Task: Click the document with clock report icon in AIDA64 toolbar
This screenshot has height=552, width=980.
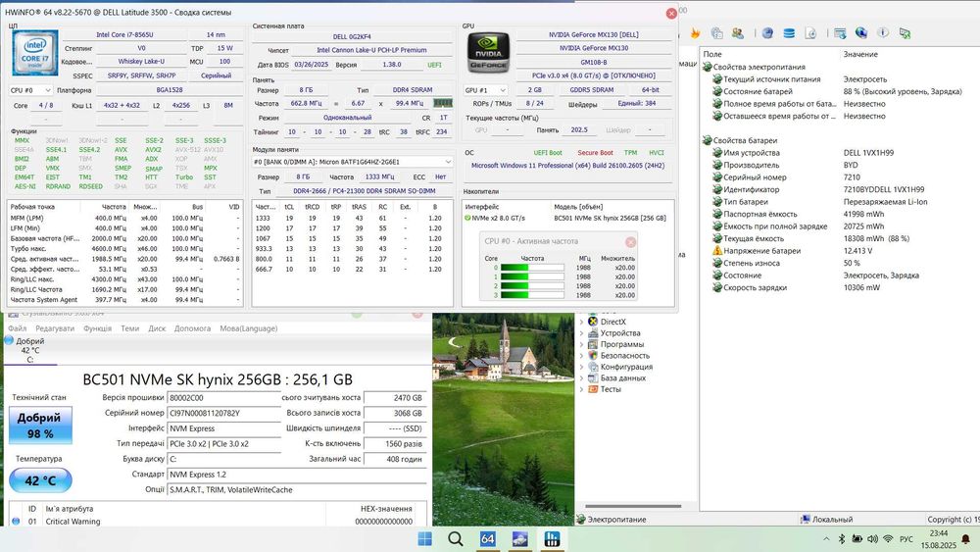Action: click(810, 33)
